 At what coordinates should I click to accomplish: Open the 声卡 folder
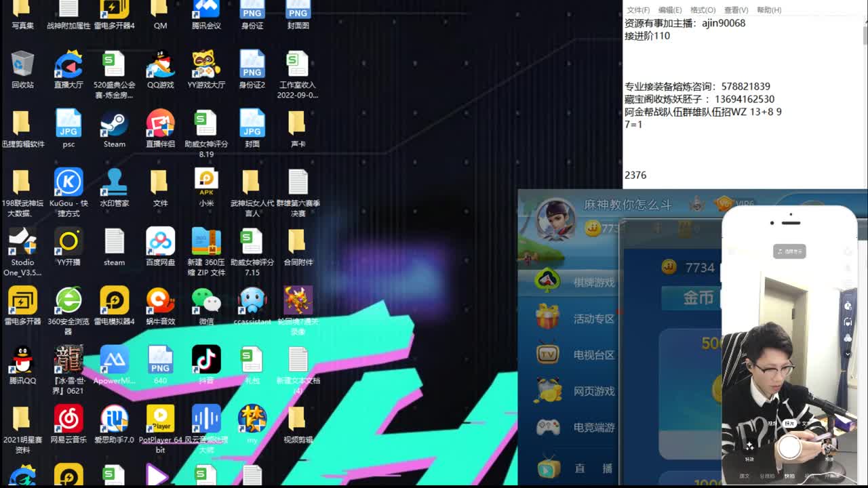(x=298, y=129)
